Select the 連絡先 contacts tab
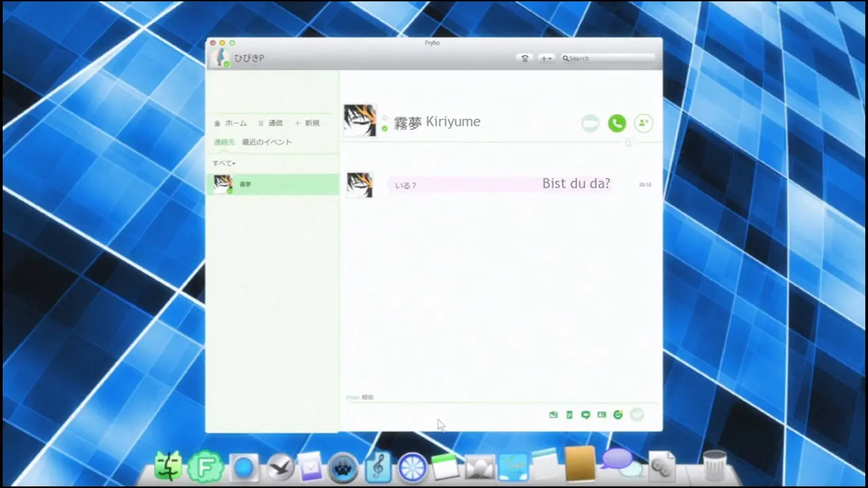The image size is (868, 488). tap(224, 142)
